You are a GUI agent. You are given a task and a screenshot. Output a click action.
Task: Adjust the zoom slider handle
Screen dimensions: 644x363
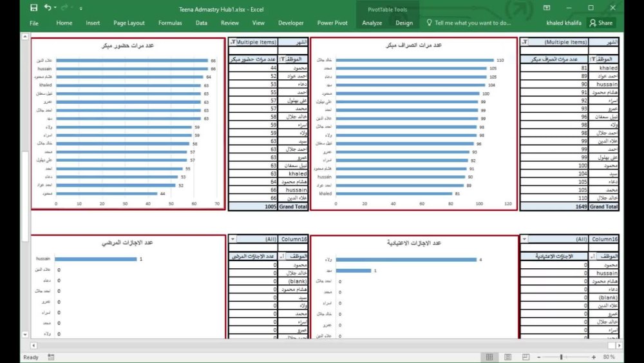(x=561, y=357)
